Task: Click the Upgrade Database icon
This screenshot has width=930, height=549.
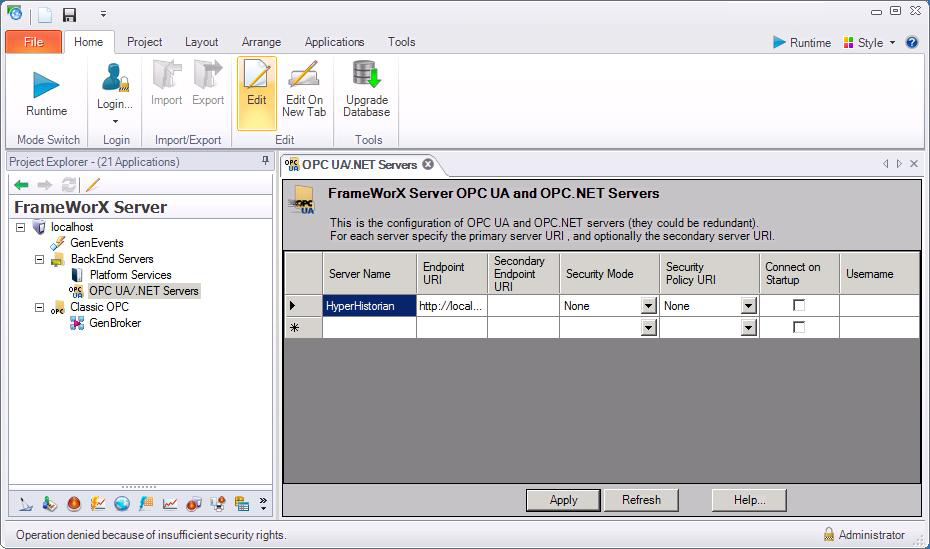Action: (x=367, y=76)
